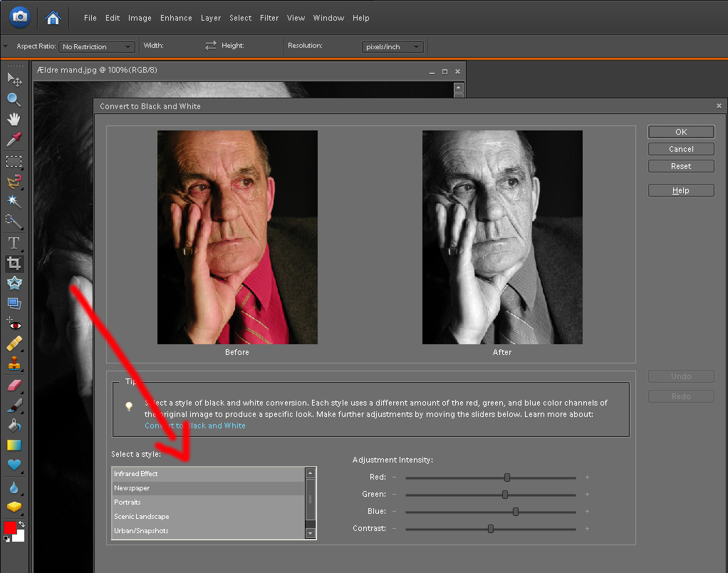Open the pixels/inch resolution dropdown
The width and height of the screenshot is (728, 573).
392,47
